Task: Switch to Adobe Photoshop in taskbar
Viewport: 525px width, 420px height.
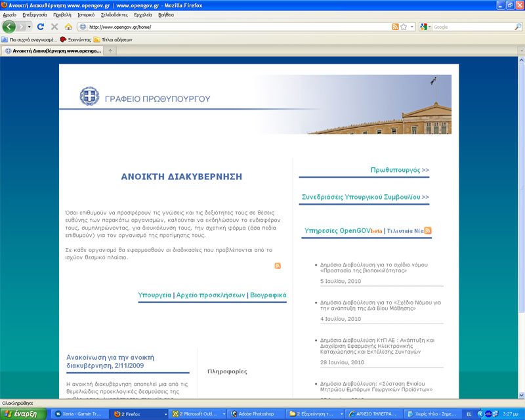Action: click(x=255, y=414)
